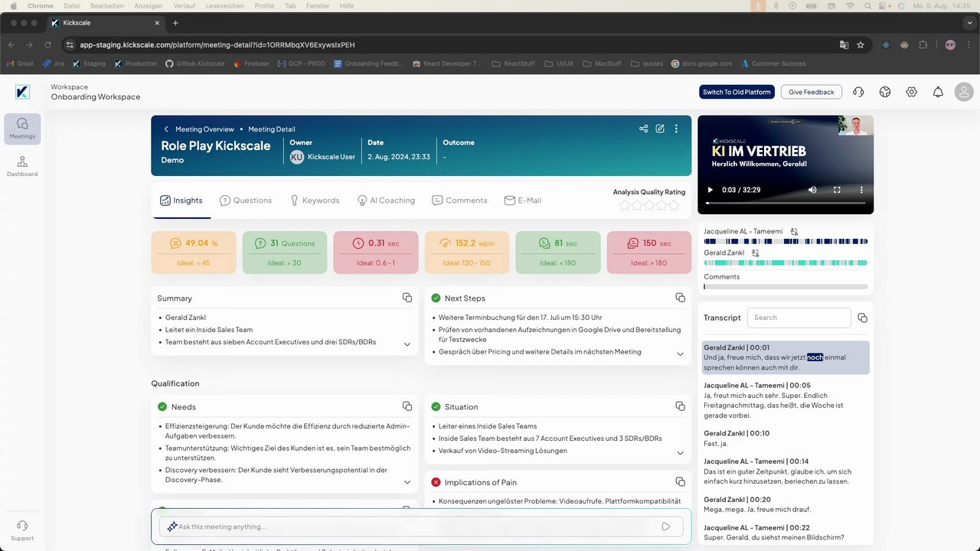
Task: Open notifications bell
Action: 938,92
